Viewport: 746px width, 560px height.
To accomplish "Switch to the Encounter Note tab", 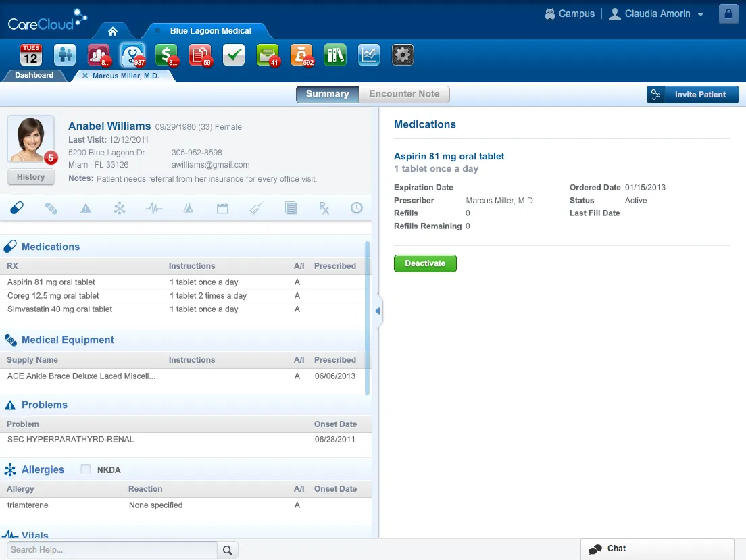I will pyautogui.click(x=404, y=95).
